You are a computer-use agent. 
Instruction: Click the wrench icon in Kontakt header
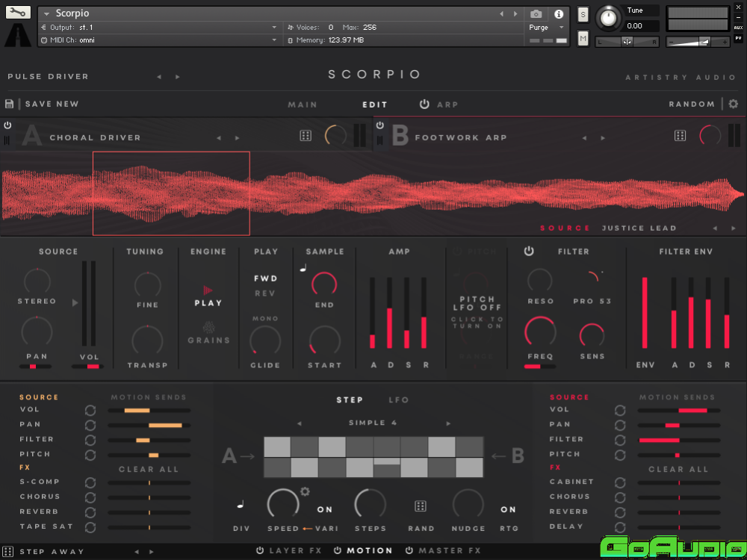coord(18,13)
